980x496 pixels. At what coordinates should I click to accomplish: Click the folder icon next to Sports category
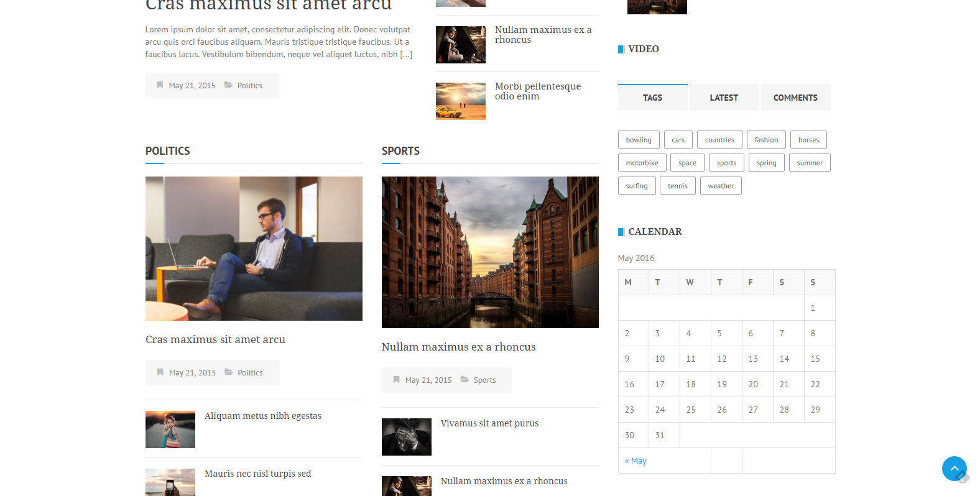pyautogui.click(x=465, y=380)
